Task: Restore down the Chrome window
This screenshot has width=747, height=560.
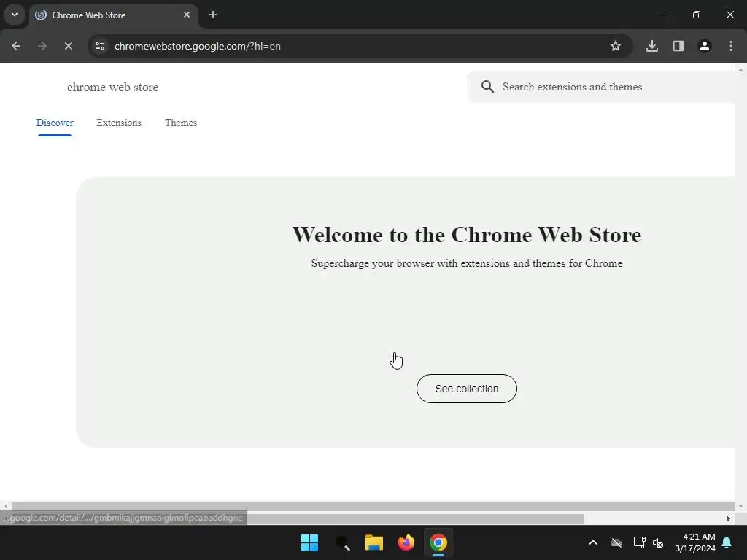Action: [x=697, y=15]
